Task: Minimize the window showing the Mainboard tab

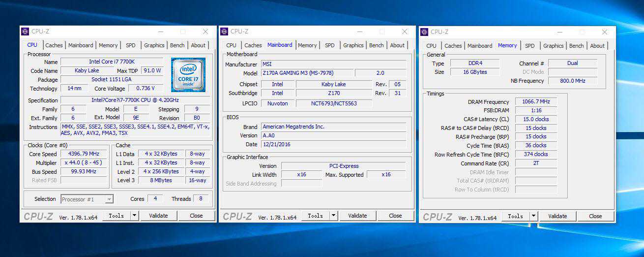Action: pos(359,32)
